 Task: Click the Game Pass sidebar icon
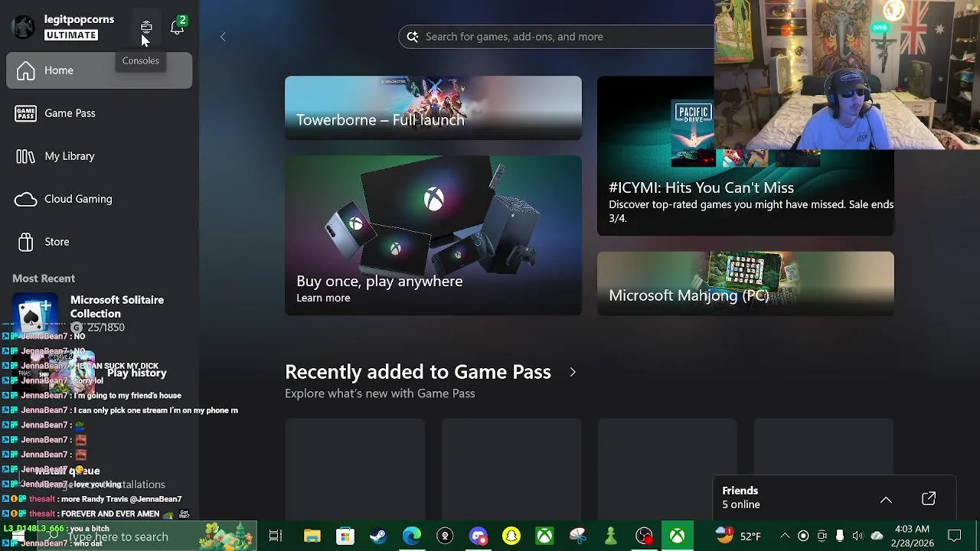[25, 113]
